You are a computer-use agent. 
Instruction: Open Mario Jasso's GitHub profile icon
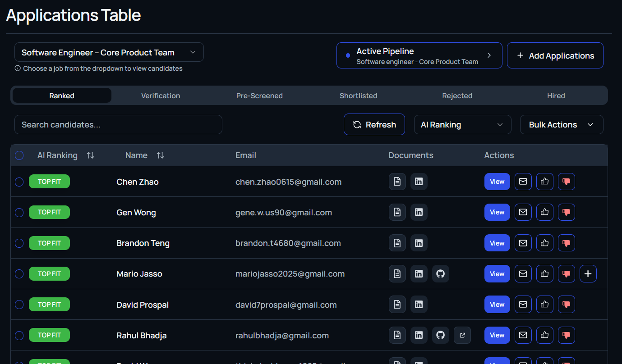click(440, 273)
